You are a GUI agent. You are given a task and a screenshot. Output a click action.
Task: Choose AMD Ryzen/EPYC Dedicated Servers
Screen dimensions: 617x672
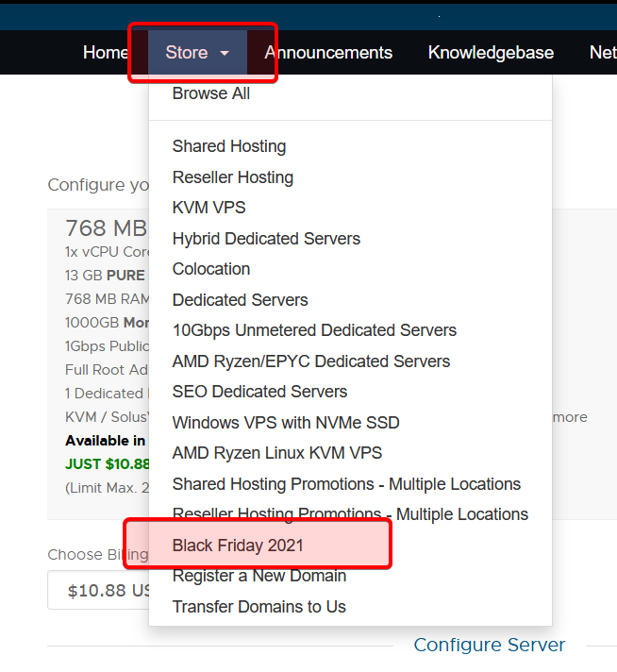click(311, 361)
